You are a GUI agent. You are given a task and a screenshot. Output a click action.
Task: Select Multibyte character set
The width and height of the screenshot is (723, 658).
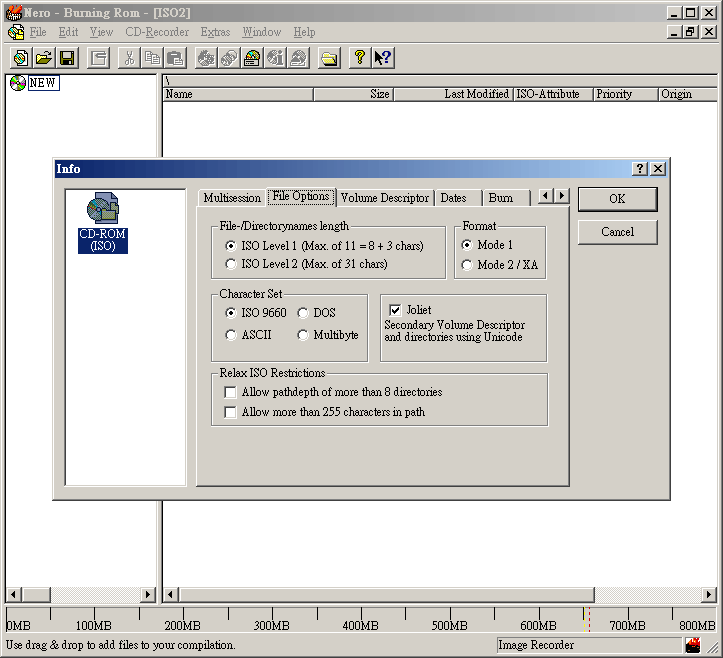tap(328, 335)
